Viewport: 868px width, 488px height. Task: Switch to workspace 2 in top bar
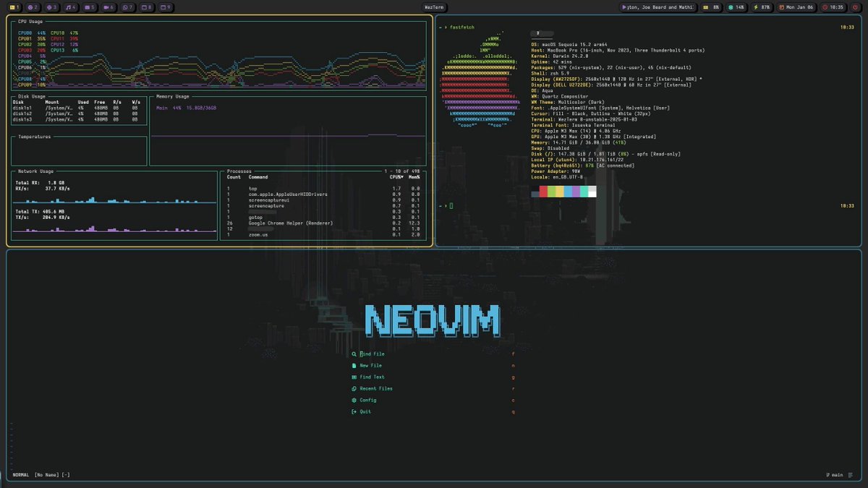33,7
